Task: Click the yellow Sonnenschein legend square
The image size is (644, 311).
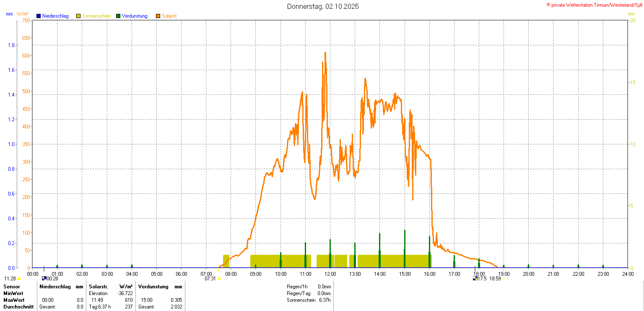Action: pyautogui.click(x=78, y=16)
